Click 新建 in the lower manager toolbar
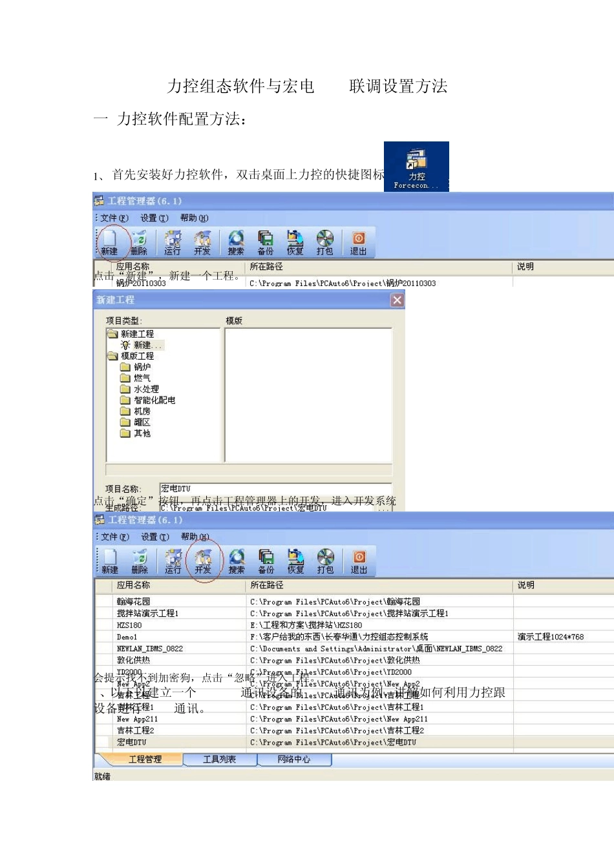This screenshot has height=868, width=614. click(x=110, y=561)
